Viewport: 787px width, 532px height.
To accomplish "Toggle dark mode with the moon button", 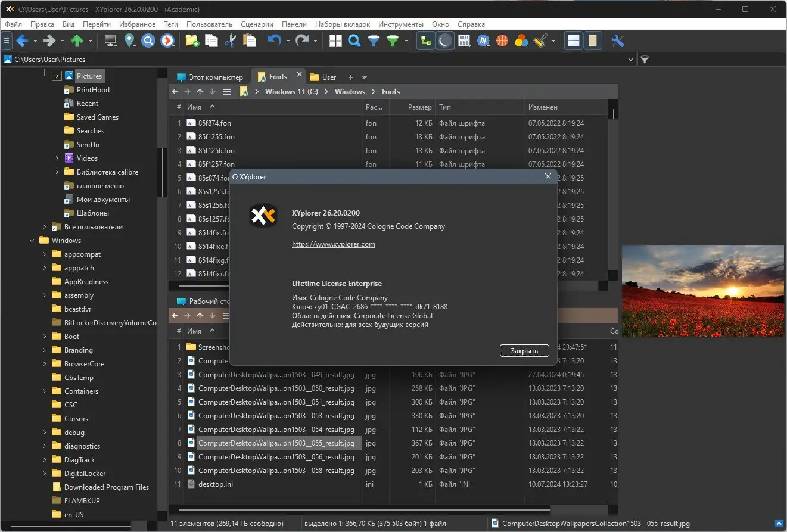I will tap(444, 41).
